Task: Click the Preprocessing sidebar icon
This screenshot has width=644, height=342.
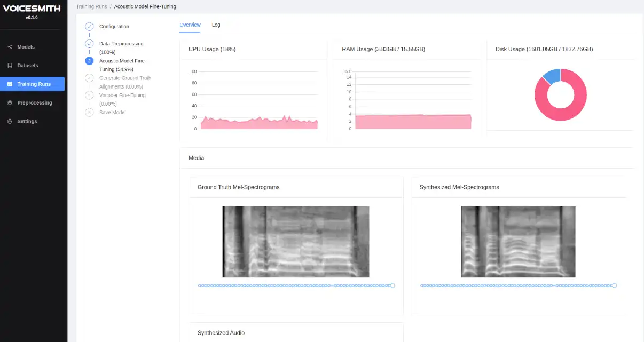Action: click(10, 103)
